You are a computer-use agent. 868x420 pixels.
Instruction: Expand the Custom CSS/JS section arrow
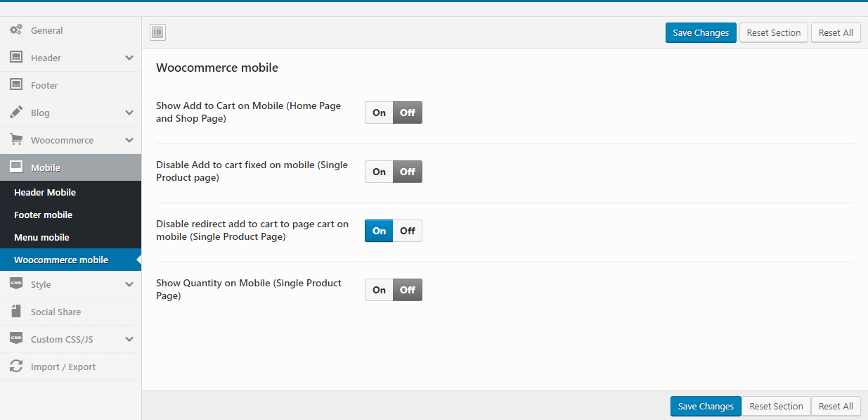(129, 339)
